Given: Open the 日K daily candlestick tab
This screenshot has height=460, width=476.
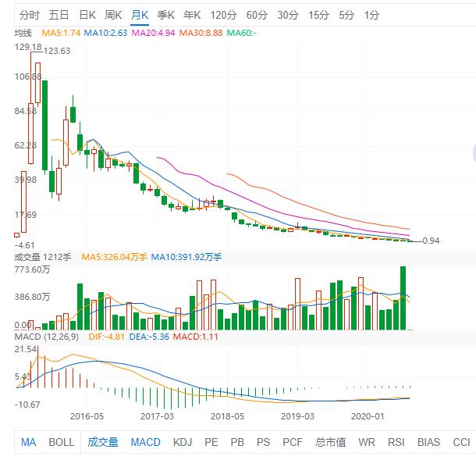Looking at the screenshot, I should coord(87,15).
